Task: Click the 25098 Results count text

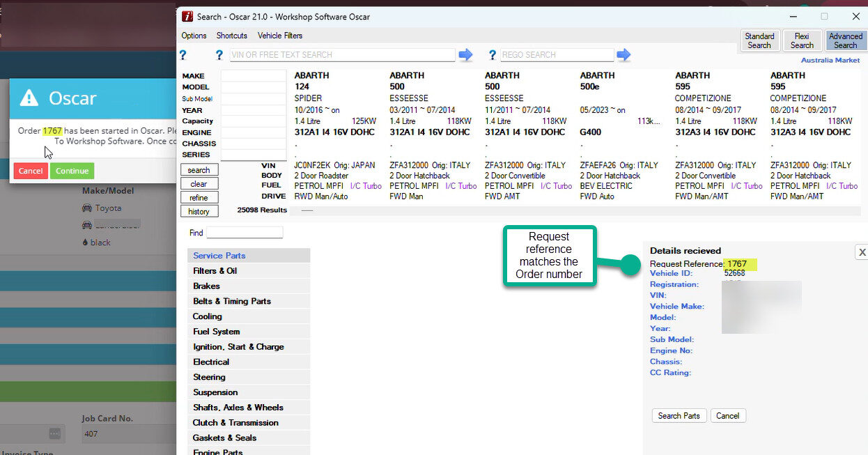Action: pos(262,210)
